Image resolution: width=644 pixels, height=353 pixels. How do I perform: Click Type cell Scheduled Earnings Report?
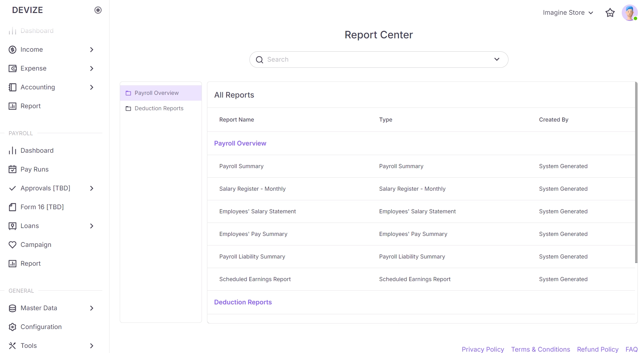[x=415, y=279]
